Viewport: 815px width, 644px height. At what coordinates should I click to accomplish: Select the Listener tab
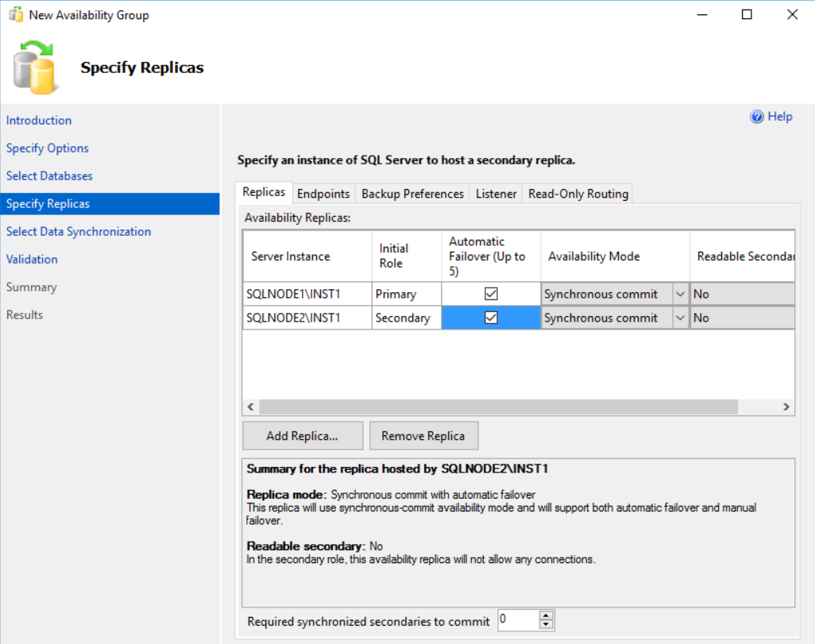pos(496,194)
